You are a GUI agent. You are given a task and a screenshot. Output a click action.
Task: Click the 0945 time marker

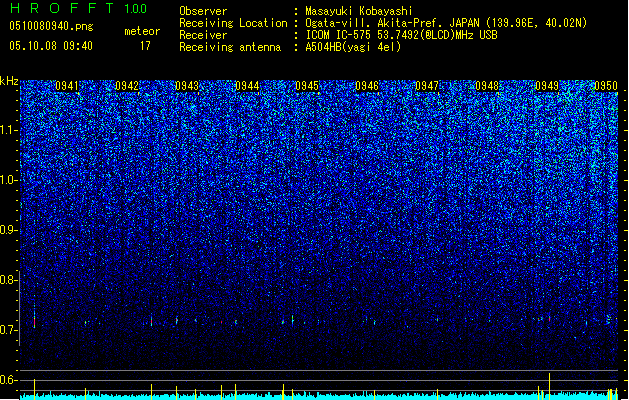click(x=307, y=86)
